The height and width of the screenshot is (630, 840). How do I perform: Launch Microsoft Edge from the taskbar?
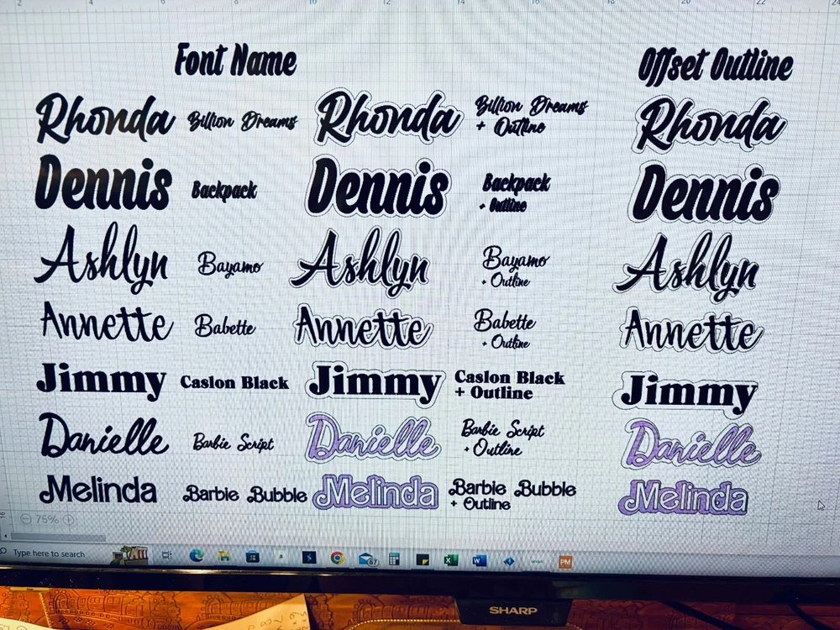coord(197,555)
